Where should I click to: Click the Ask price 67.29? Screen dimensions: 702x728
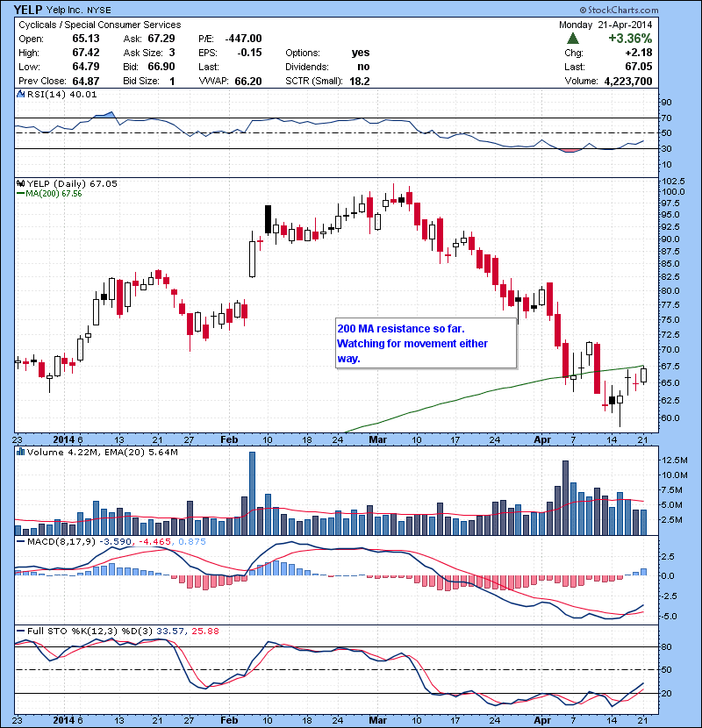(161, 39)
